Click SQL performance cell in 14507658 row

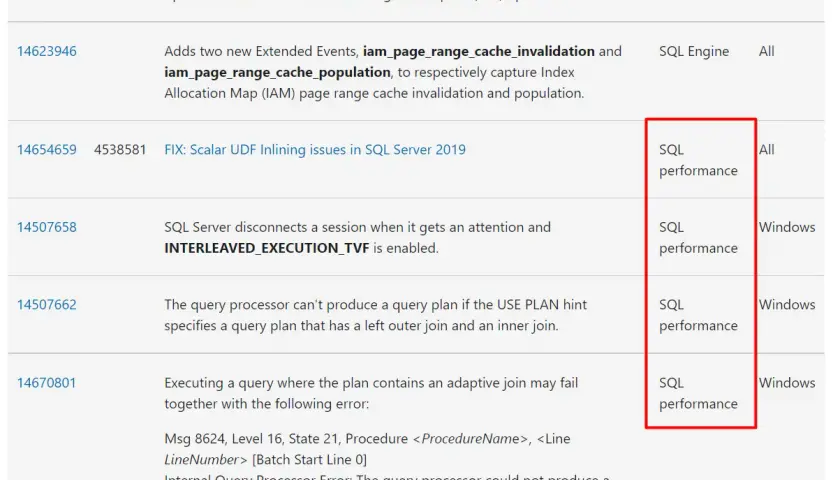tap(698, 238)
